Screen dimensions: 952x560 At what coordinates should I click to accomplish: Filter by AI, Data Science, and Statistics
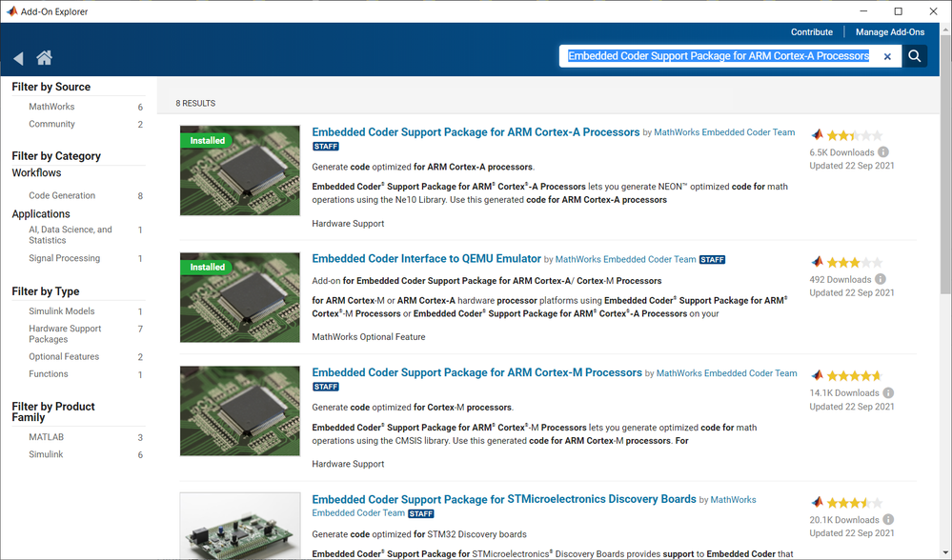tap(70, 235)
